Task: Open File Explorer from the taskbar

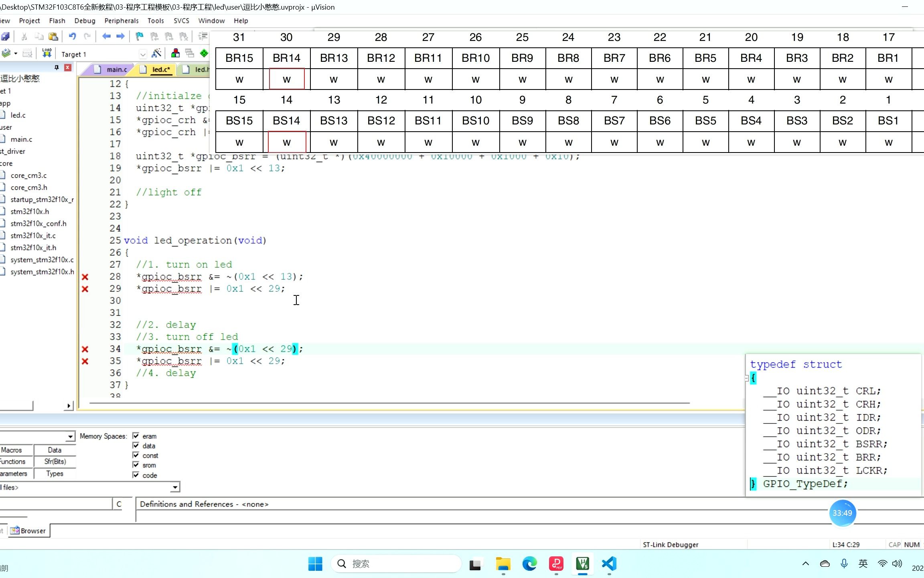Action: pos(503,564)
